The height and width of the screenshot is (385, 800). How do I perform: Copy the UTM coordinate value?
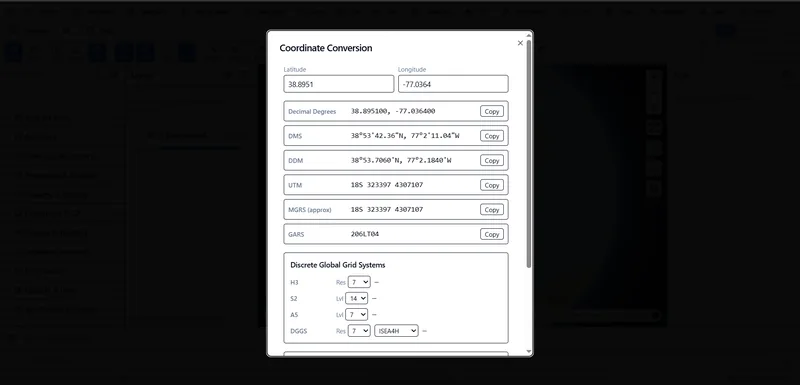(492, 185)
